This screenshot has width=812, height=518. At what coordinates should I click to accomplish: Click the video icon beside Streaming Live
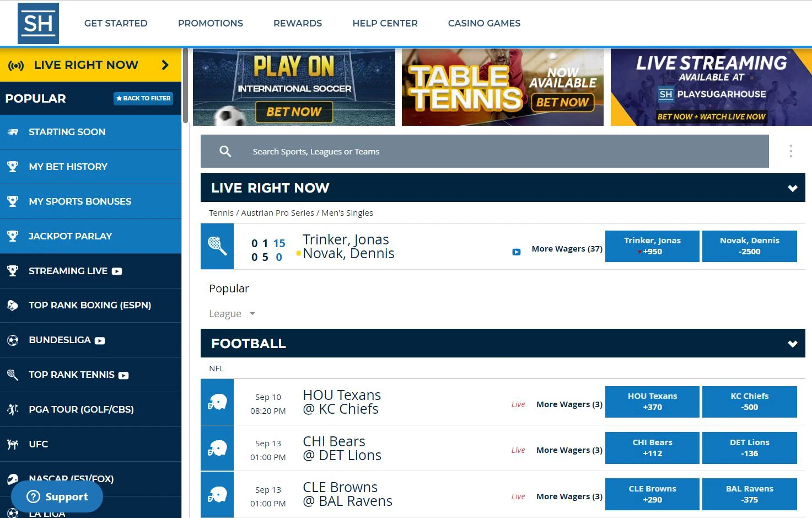[x=117, y=271]
